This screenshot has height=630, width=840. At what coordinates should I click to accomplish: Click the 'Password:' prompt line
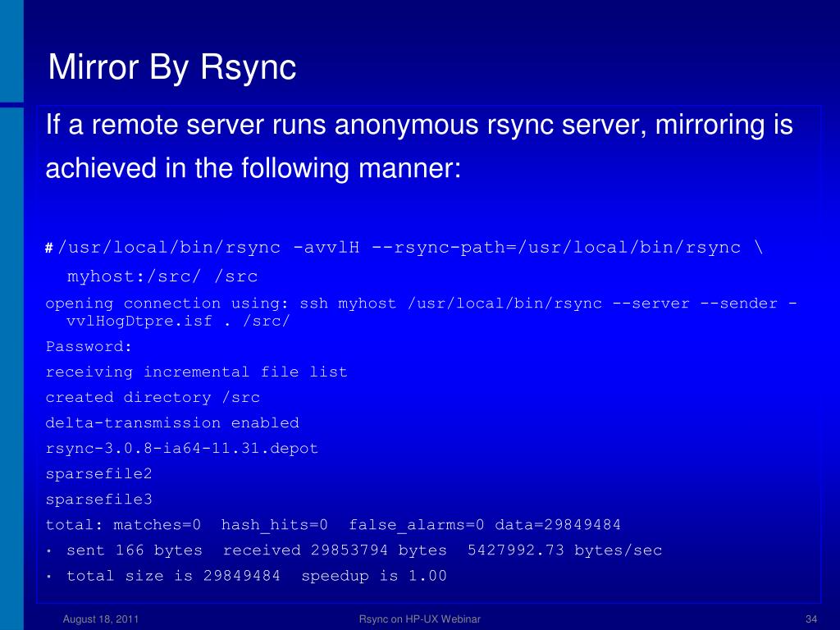point(89,347)
